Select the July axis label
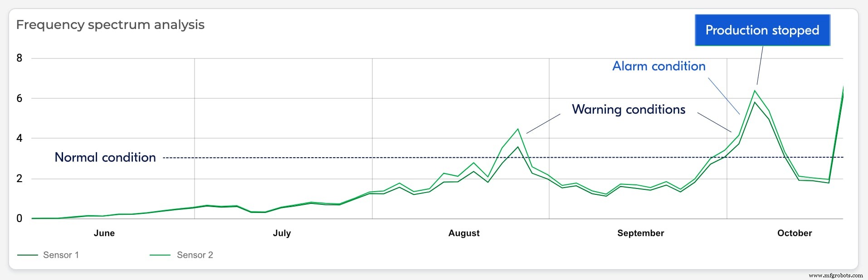 tap(282, 233)
